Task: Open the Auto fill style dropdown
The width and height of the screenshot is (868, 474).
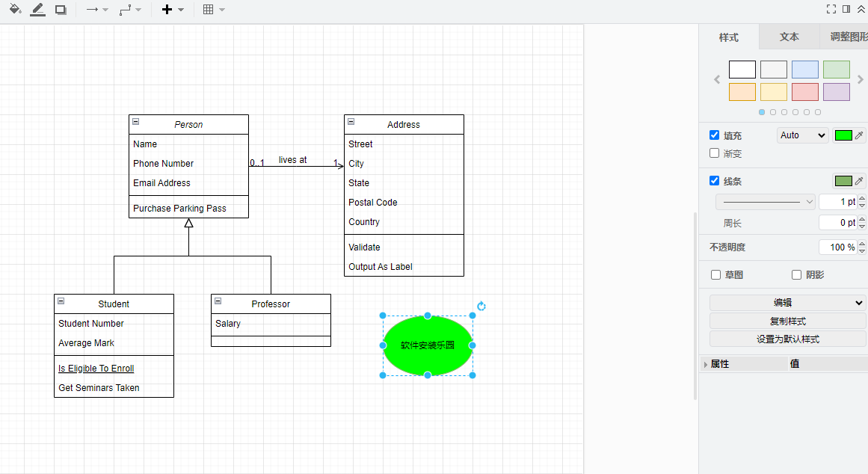Action: (802, 135)
